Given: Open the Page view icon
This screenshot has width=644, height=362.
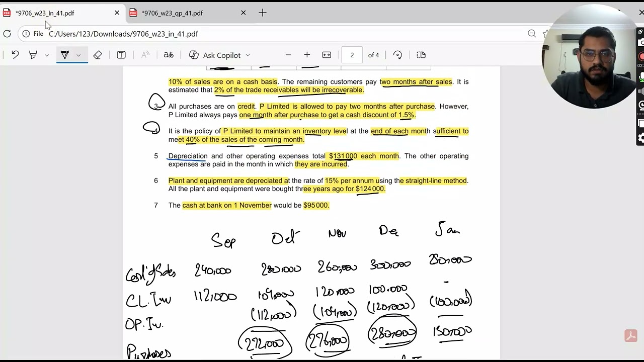Looking at the screenshot, I should point(421,55).
